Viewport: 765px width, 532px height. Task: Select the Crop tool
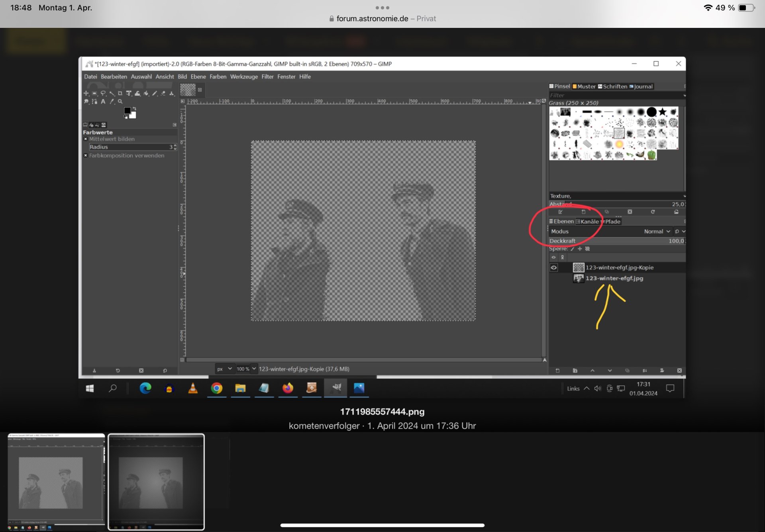120,93
